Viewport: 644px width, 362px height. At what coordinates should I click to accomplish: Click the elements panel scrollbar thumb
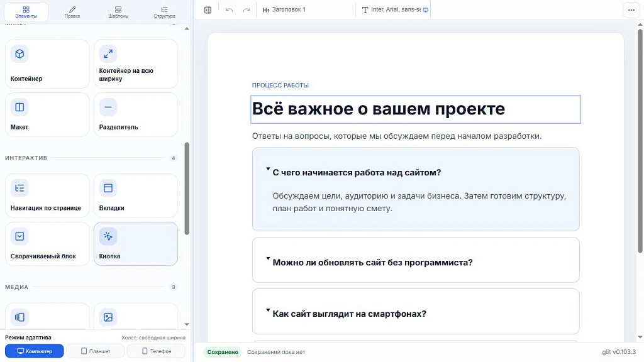[x=187, y=189]
